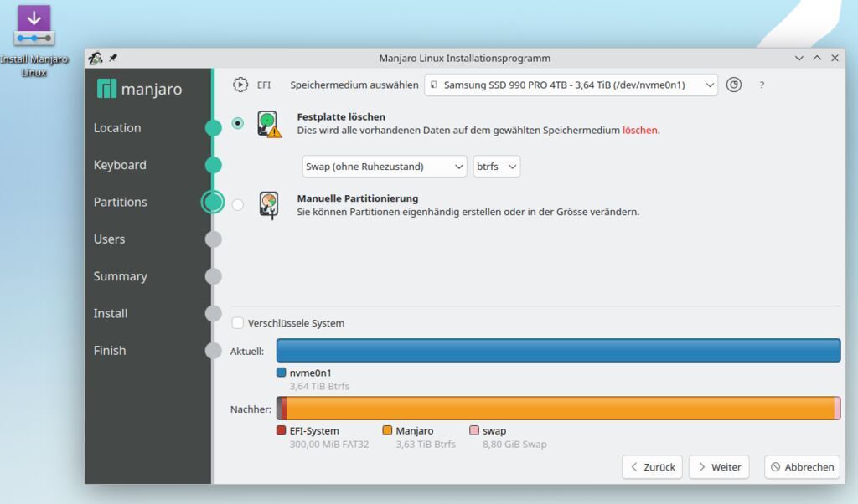Go to the Keyboard step in sidebar

tap(120, 165)
